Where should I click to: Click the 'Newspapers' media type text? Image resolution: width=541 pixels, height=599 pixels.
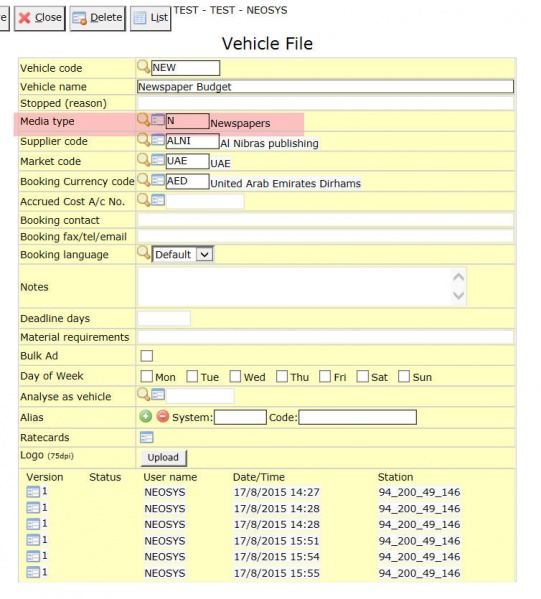click(240, 123)
